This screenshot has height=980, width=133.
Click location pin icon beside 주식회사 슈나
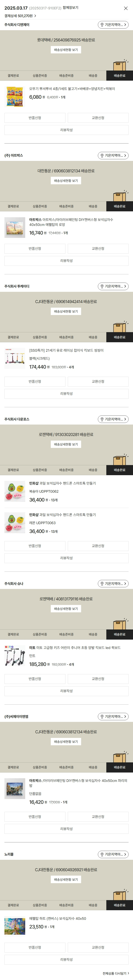pos(102,584)
